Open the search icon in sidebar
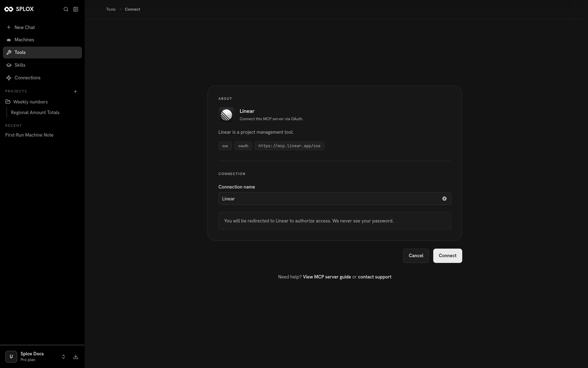The height and width of the screenshot is (368, 588). tap(66, 9)
